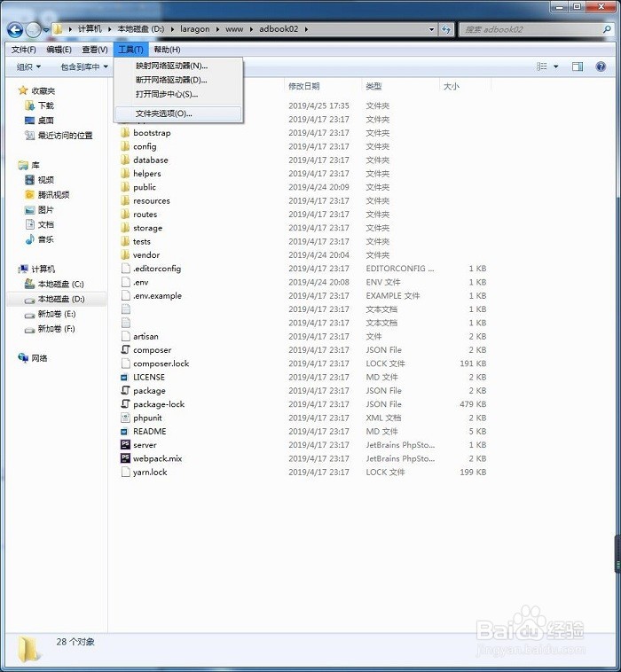The width and height of the screenshot is (621, 672).
Task: Click the 计算机 breadcrumb segment
Action: 90,29
